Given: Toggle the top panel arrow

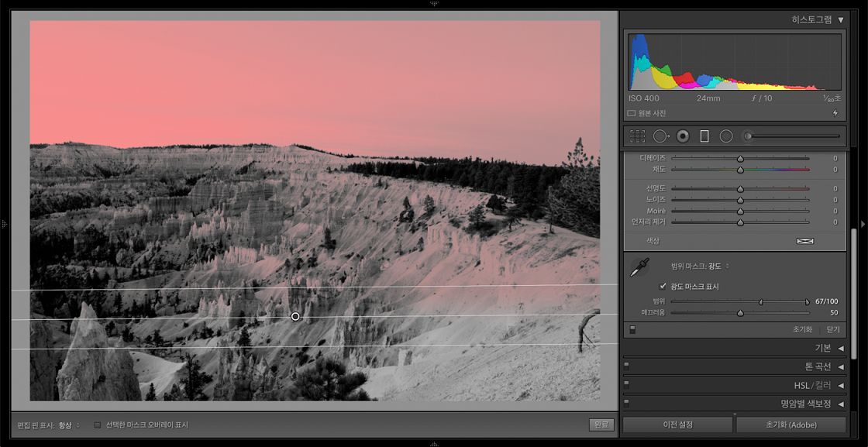Looking at the screenshot, I should pyautogui.click(x=434, y=3).
